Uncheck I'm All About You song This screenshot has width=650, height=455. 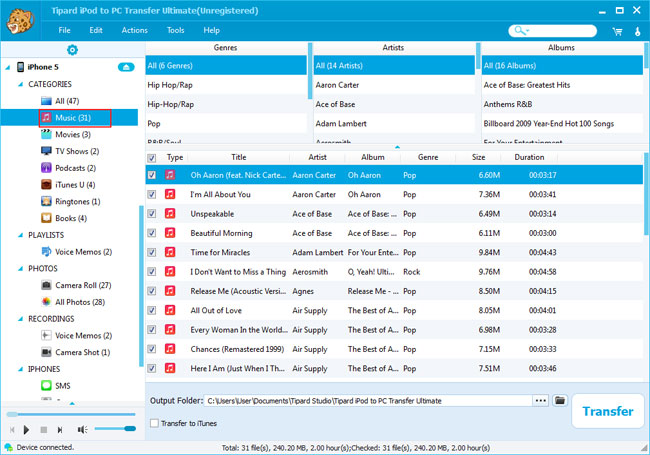click(152, 194)
